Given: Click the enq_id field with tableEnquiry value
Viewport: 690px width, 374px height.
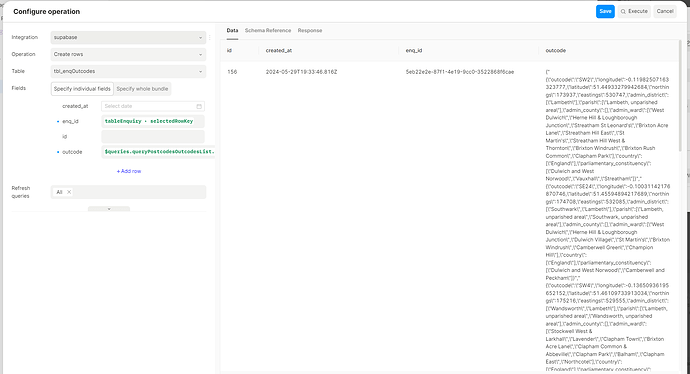Looking at the screenshot, I should coord(153,121).
